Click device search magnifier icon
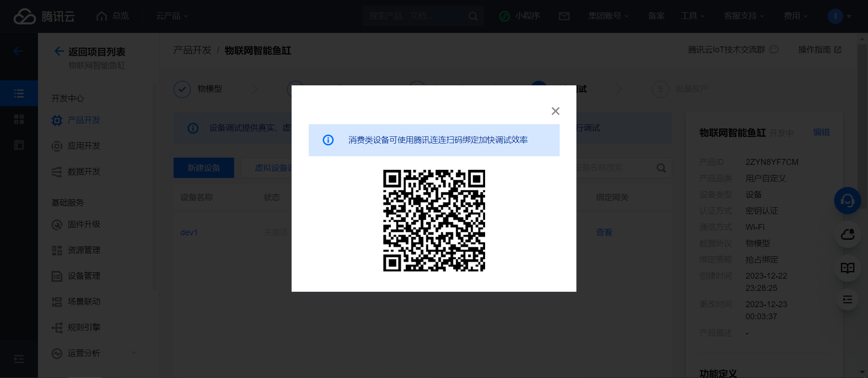Image resolution: width=868 pixels, height=378 pixels. [661, 168]
